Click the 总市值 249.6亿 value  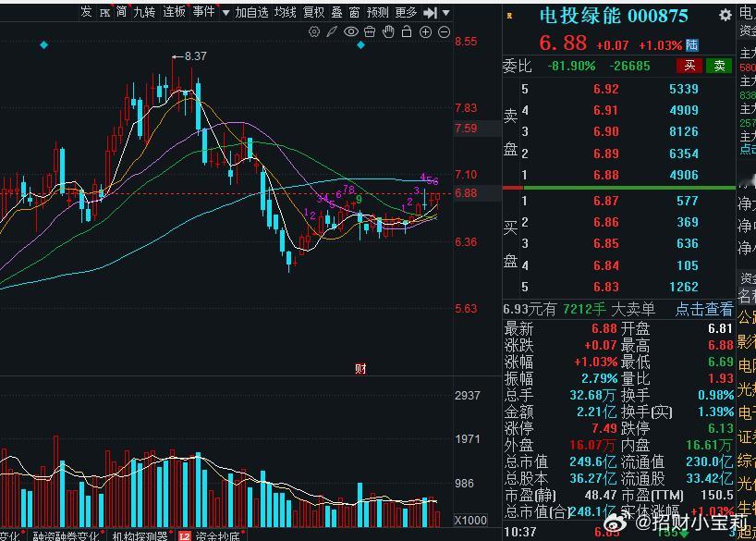(592, 461)
